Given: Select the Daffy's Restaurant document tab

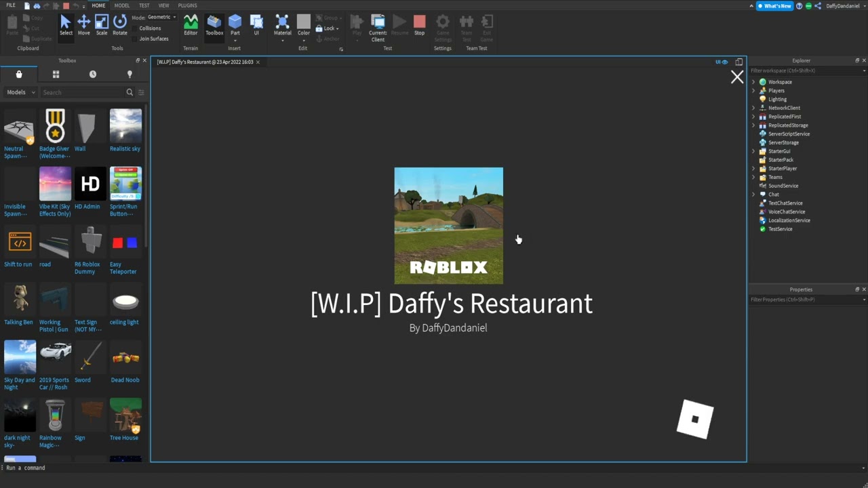Looking at the screenshot, I should tap(208, 62).
